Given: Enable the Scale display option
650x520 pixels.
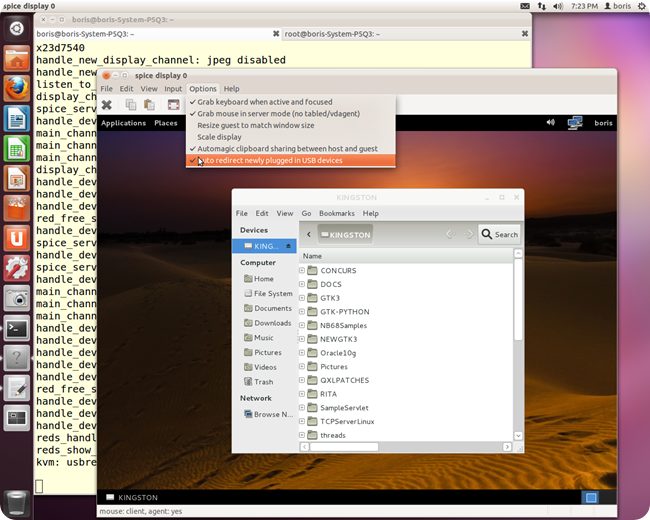Looking at the screenshot, I should [219, 137].
